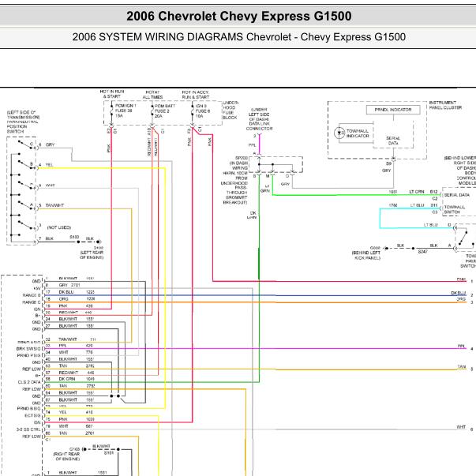Click 'SERIAL DATA' inside the instrument cluster
476x476 pixels.
[393, 141]
